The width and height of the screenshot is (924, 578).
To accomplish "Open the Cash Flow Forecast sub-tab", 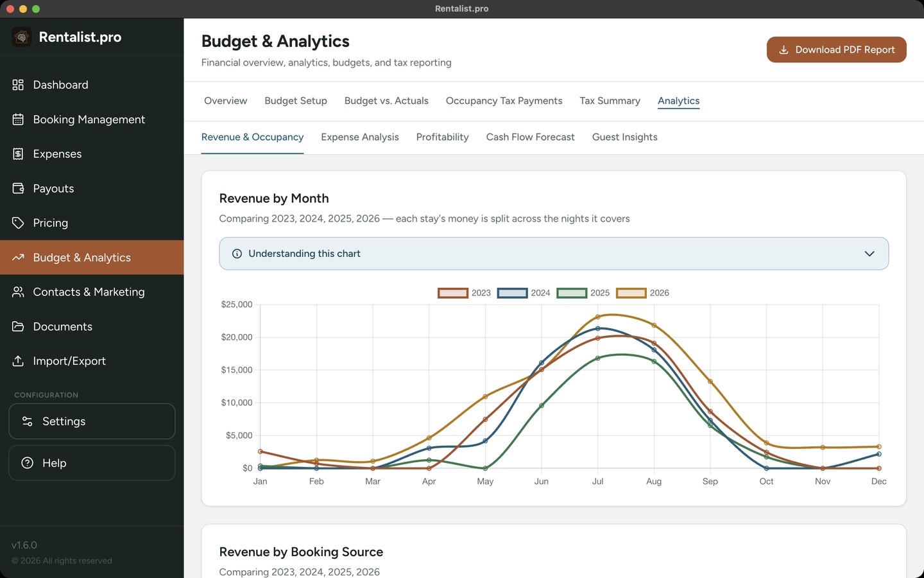I will pyautogui.click(x=530, y=137).
